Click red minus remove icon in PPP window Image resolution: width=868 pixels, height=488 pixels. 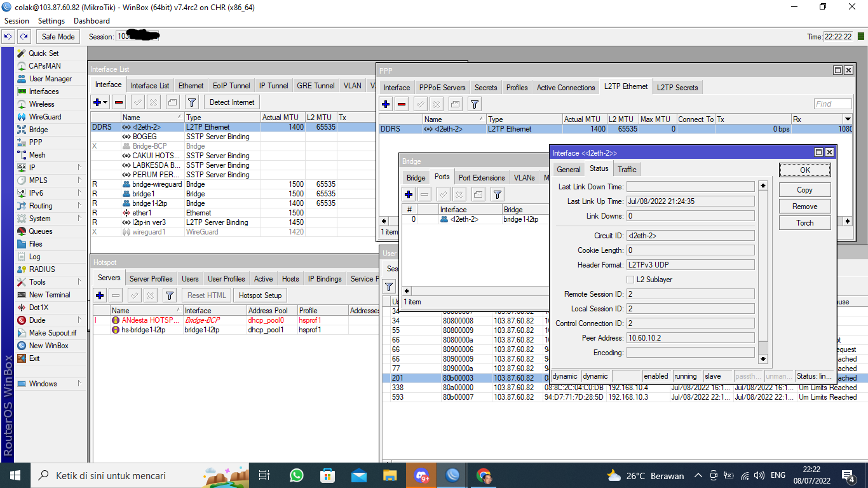(402, 104)
